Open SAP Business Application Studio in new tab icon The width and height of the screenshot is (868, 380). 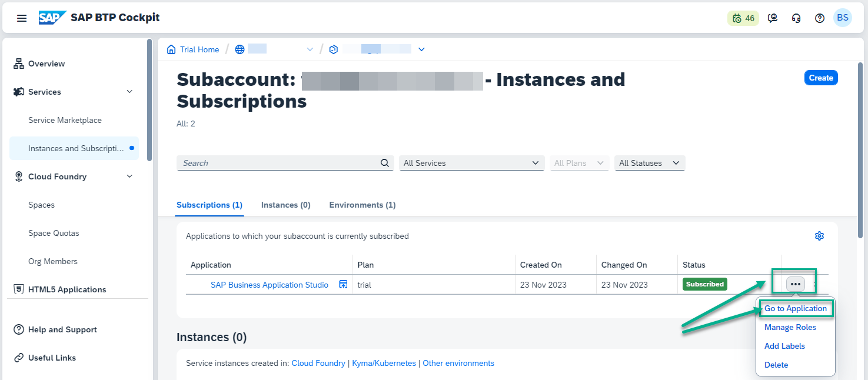(x=343, y=284)
